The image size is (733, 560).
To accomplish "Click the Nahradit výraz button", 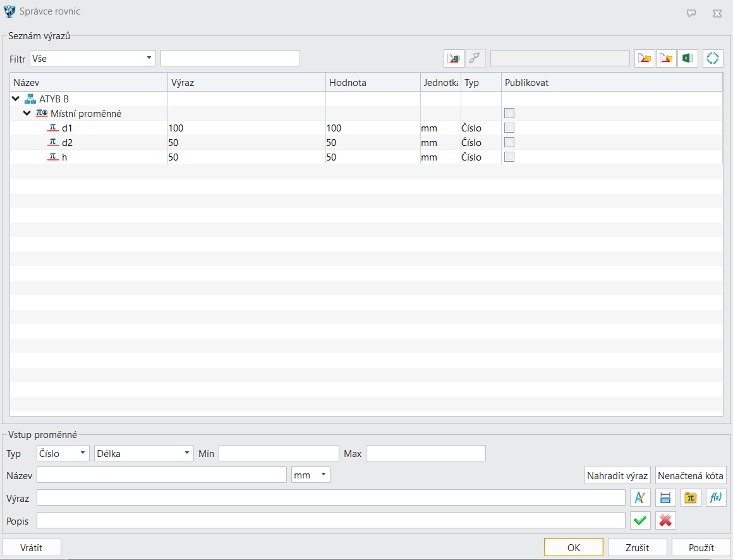I will click(617, 475).
